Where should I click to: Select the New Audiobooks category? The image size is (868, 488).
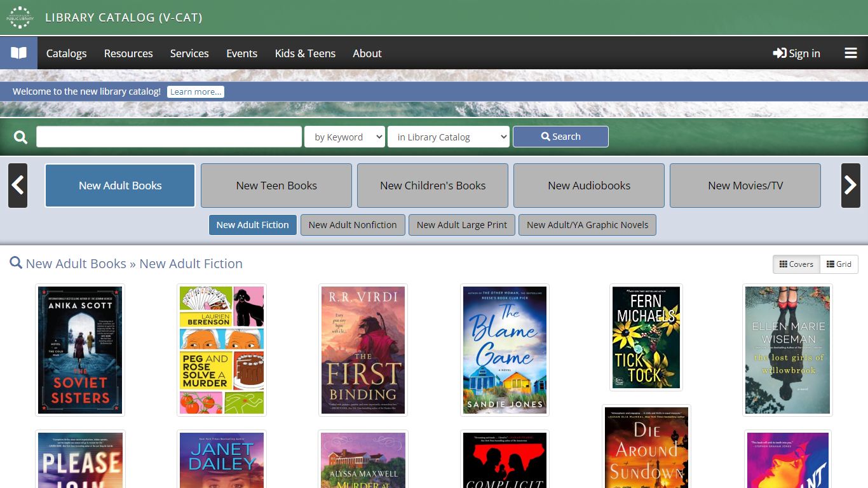[x=589, y=186]
